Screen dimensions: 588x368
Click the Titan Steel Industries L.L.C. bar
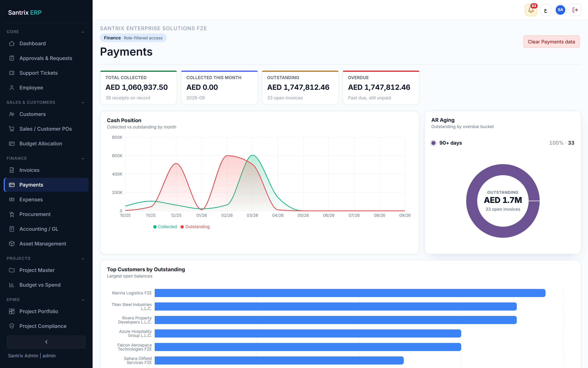(x=336, y=306)
